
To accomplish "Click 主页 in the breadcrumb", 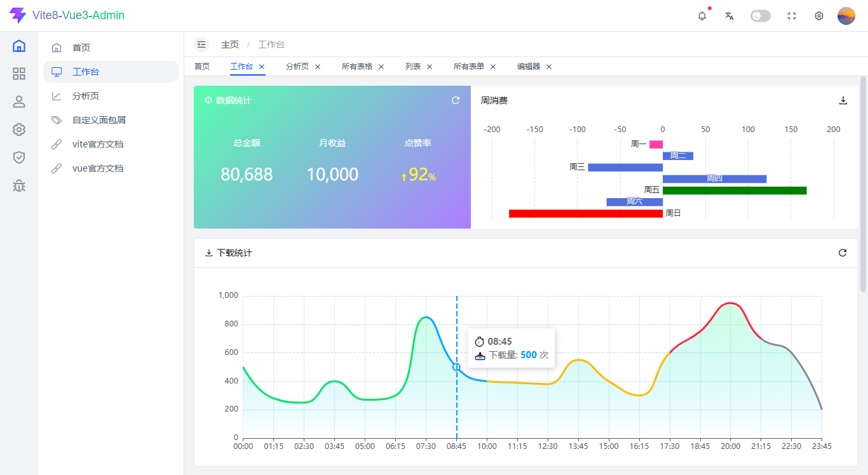I will pyautogui.click(x=230, y=44).
